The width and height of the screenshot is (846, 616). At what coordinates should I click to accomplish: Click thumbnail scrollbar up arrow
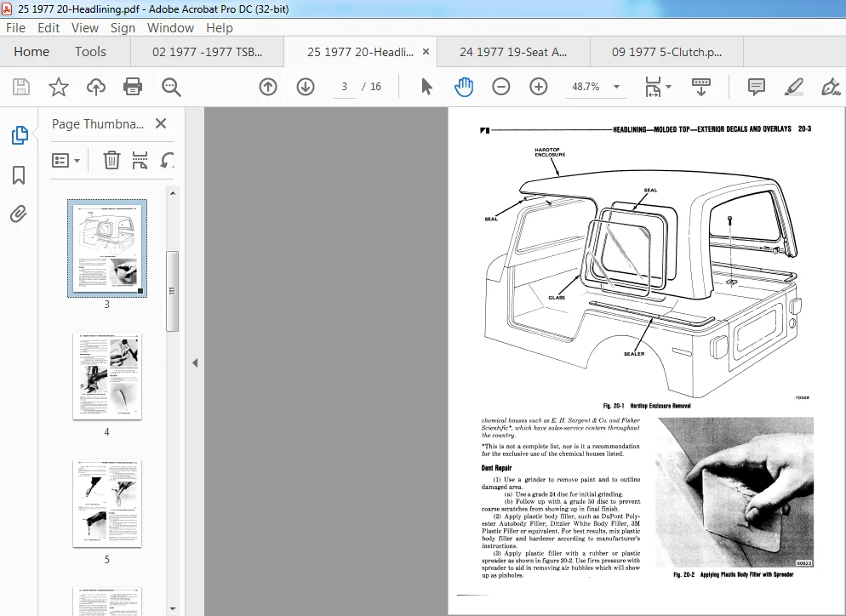[173, 193]
